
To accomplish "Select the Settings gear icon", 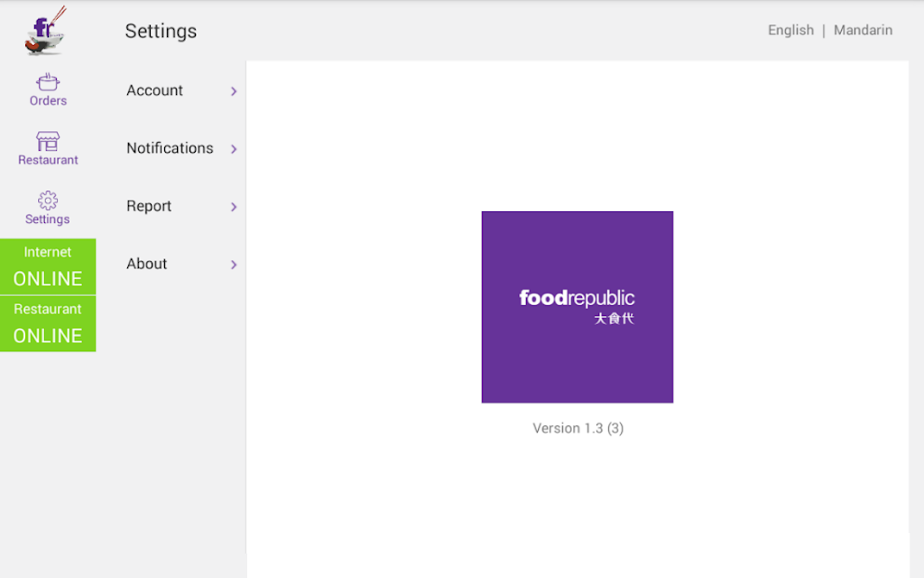I will click(48, 200).
